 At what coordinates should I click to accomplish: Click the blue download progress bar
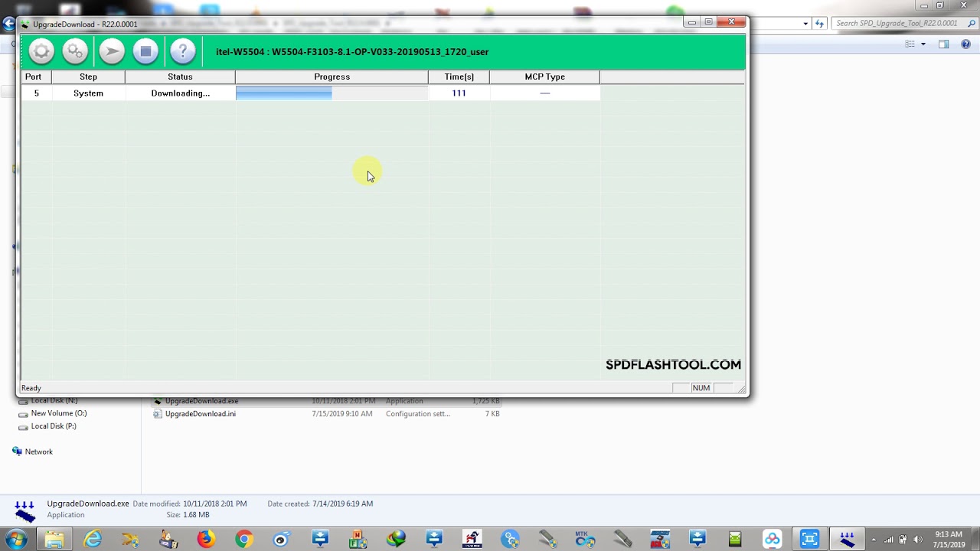pos(332,93)
